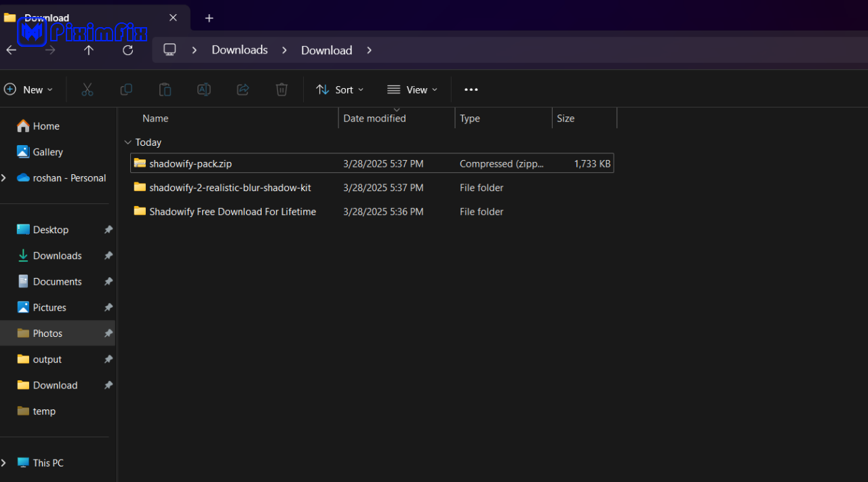
Task: Click the 3/28/2025 5:36 PM date
Action: click(383, 212)
